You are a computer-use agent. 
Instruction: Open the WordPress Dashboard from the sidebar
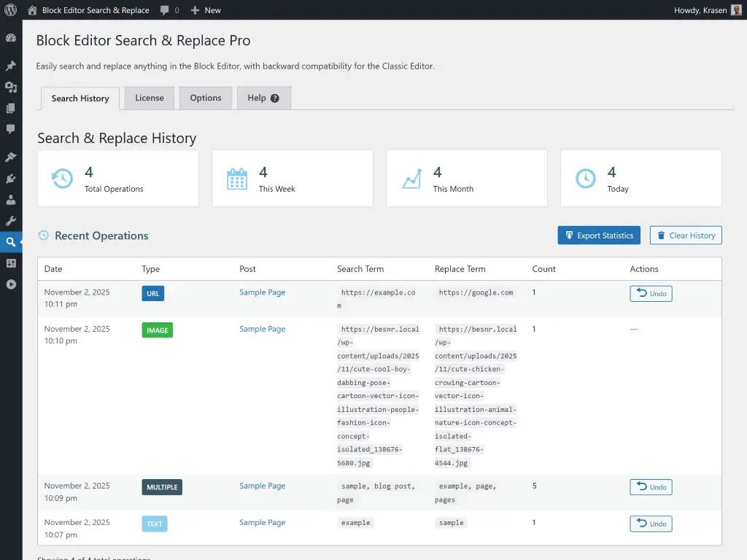point(11,37)
